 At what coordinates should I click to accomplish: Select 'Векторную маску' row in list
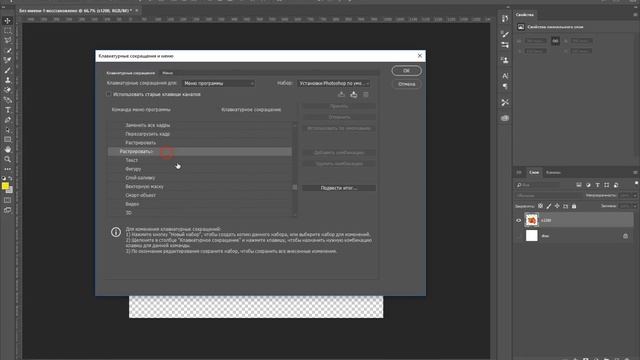click(200, 187)
